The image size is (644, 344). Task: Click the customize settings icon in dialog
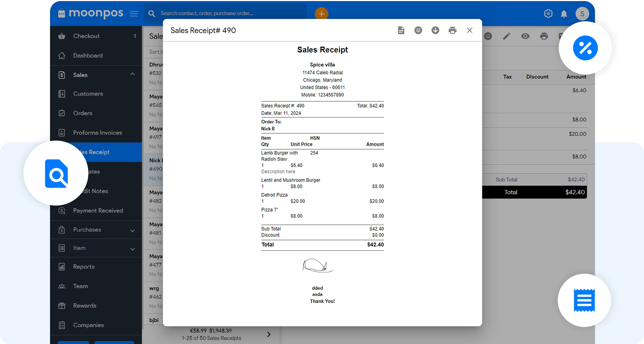[418, 30]
